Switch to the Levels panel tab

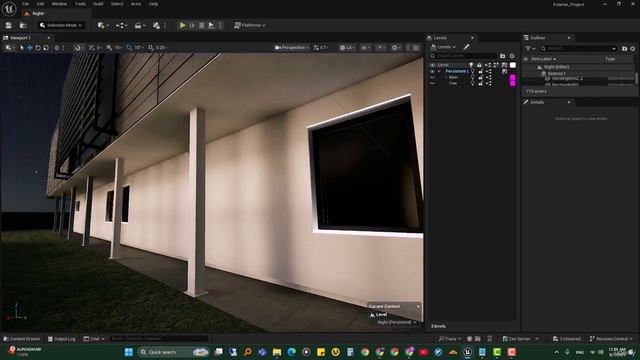click(440, 38)
